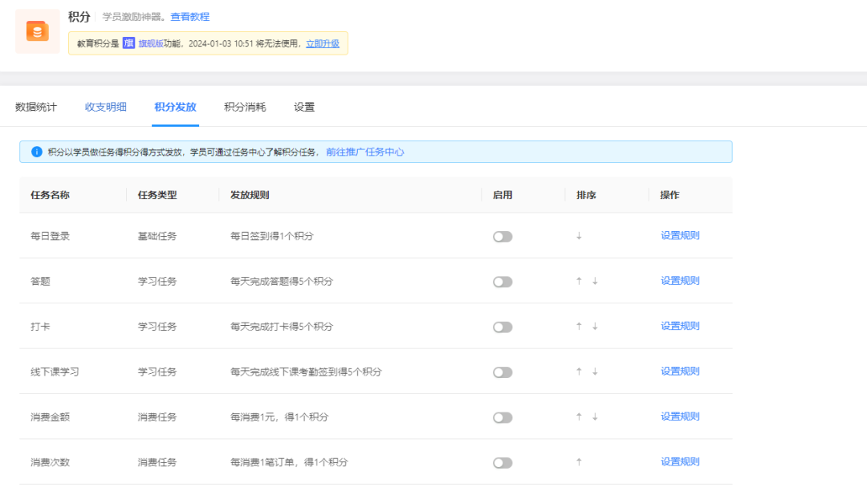The image size is (867, 504).
Task: Move 答题 task up with arrow
Action: coord(579,281)
